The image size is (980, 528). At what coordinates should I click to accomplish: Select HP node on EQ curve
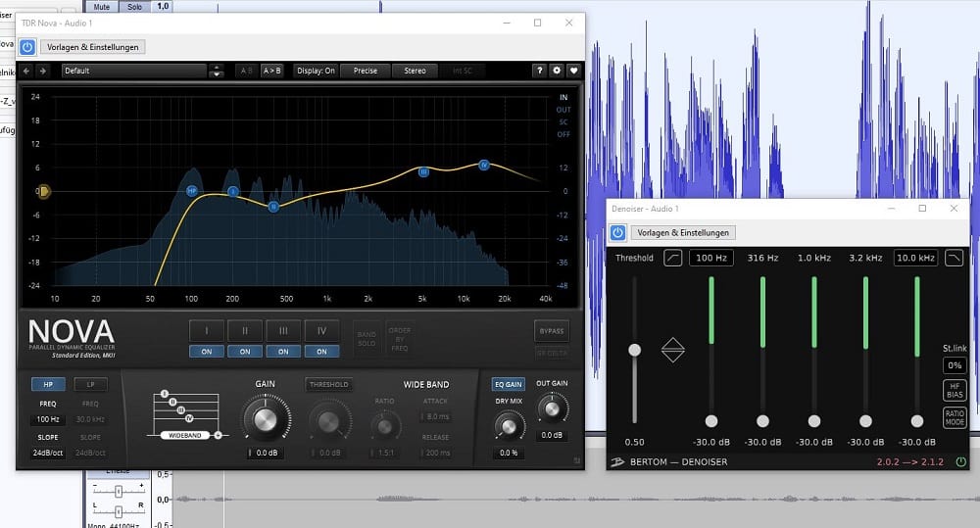click(192, 191)
